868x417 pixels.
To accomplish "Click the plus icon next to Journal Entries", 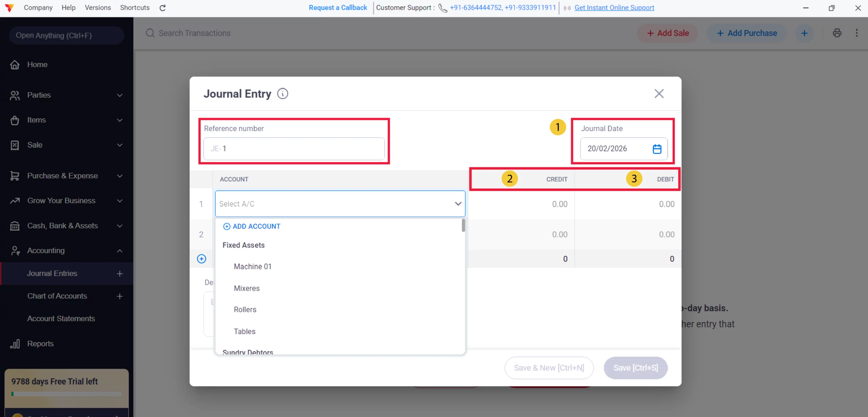I will click(x=119, y=273).
